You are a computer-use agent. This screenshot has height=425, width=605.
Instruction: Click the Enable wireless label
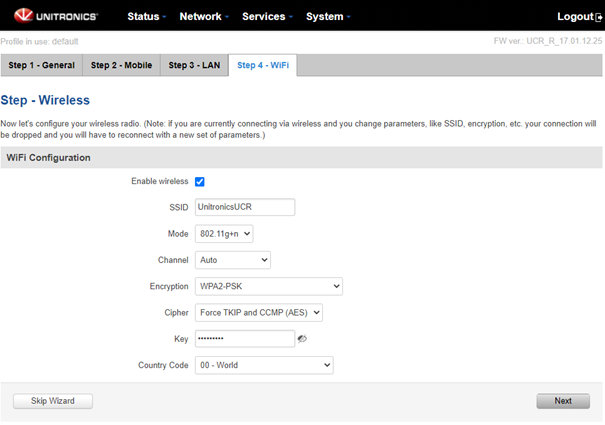click(160, 181)
